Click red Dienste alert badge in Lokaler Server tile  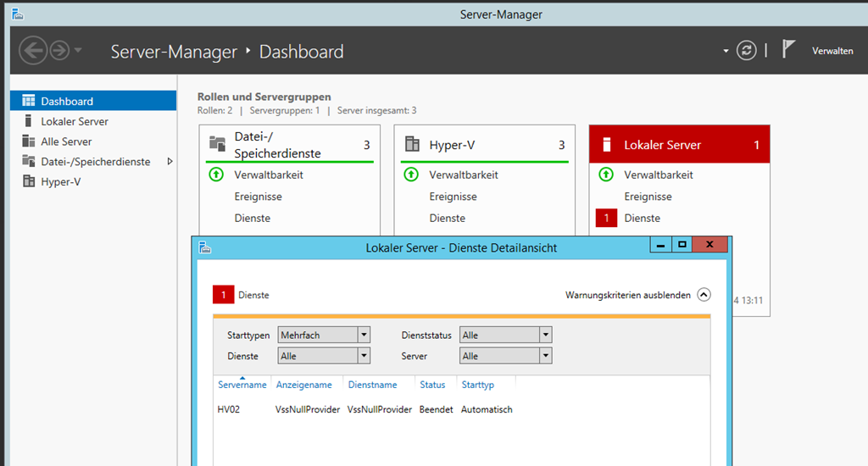click(x=606, y=219)
